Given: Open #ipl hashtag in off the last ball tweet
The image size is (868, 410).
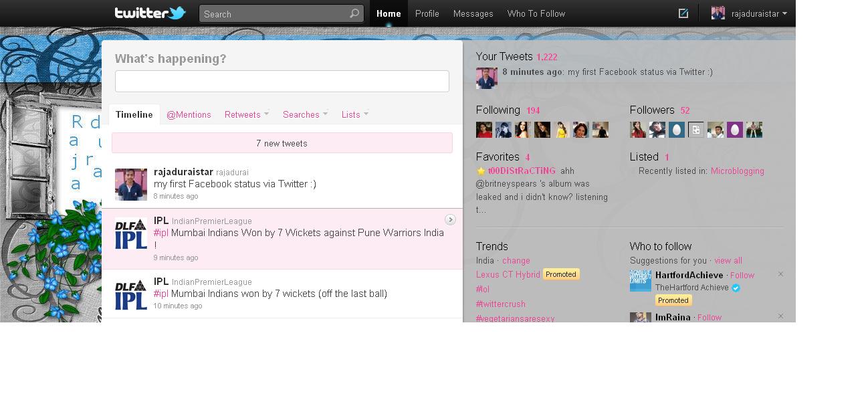Looking at the screenshot, I should tap(161, 294).
